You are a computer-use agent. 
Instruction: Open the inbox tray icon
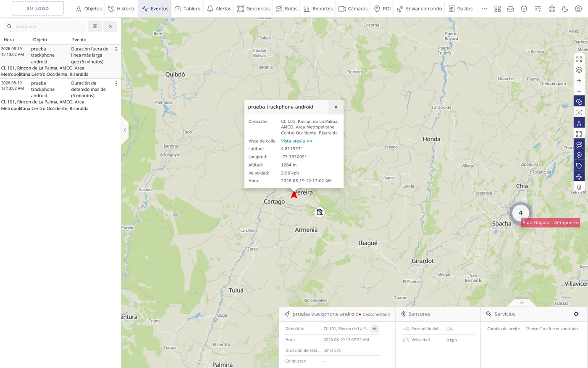pos(511,8)
